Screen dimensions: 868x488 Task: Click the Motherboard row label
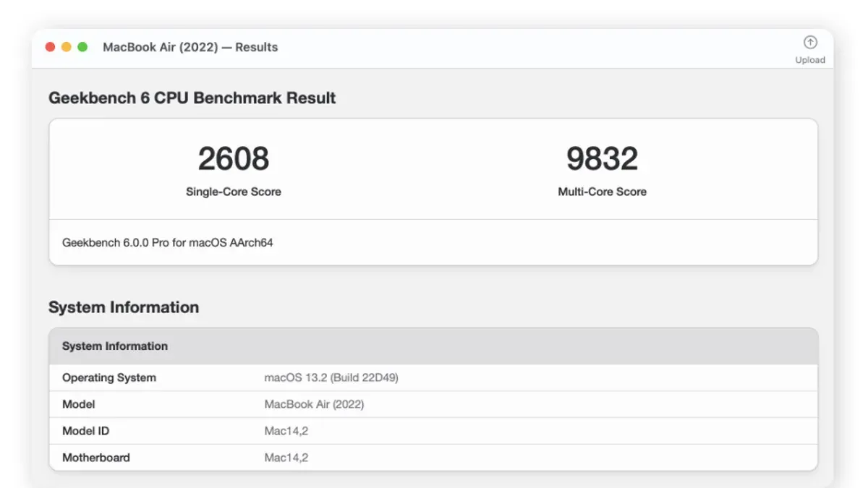[x=96, y=458]
